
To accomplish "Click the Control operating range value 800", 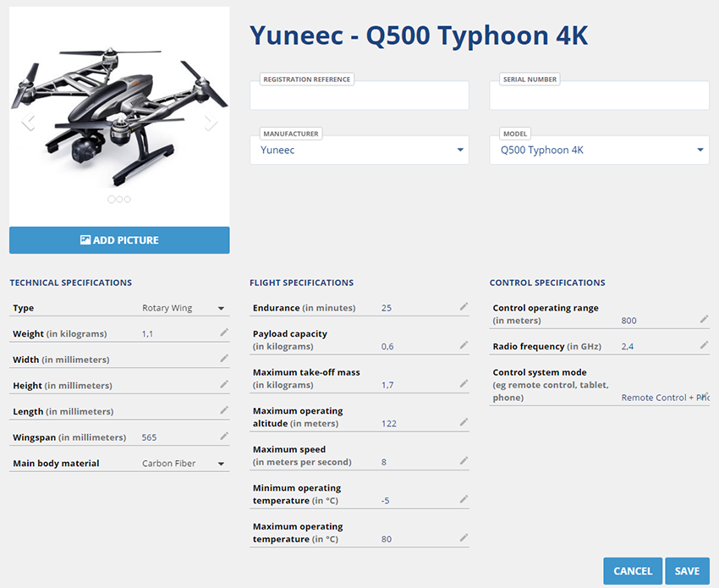I will coord(628,321).
